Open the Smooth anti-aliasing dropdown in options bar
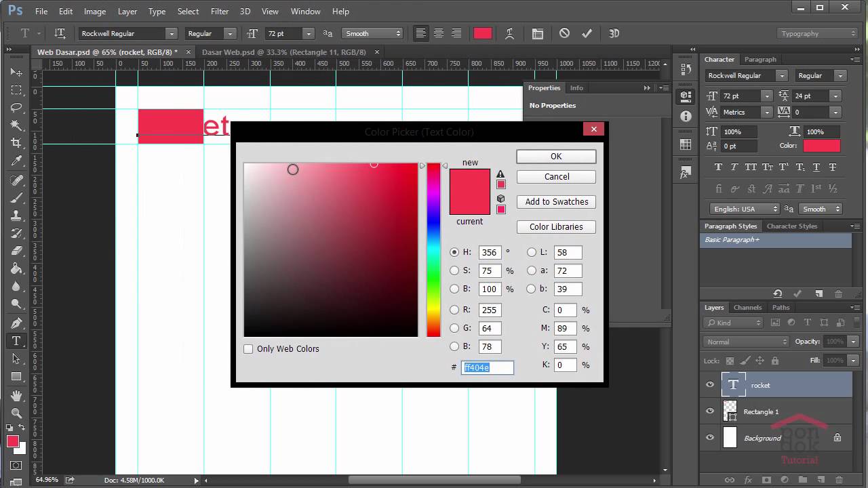 click(372, 34)
